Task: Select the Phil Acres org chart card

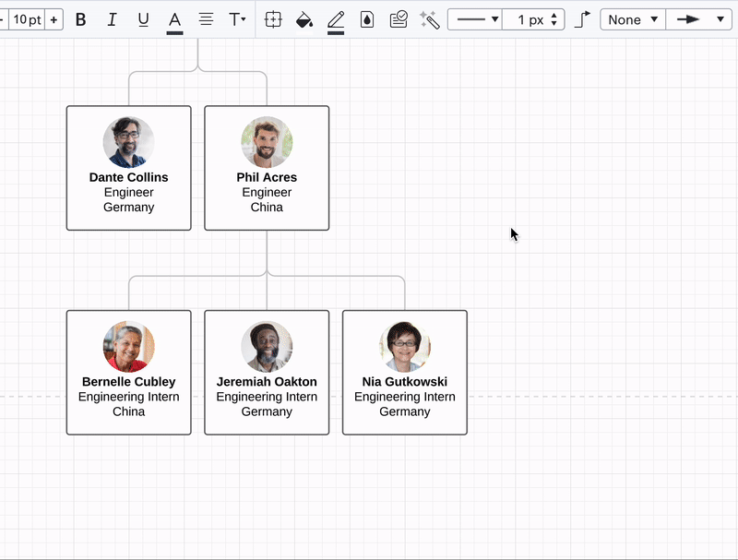Action: (x=267, y=168)
